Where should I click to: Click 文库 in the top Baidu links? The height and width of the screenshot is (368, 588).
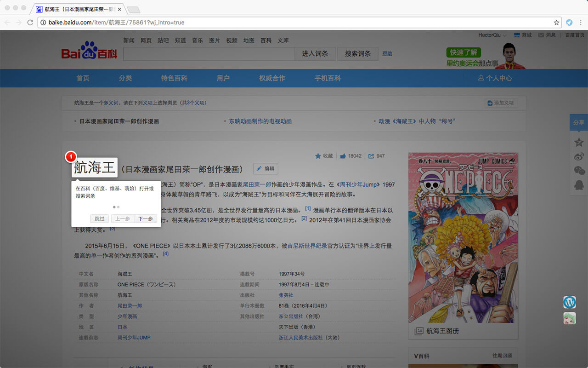[x=283, y=40]
